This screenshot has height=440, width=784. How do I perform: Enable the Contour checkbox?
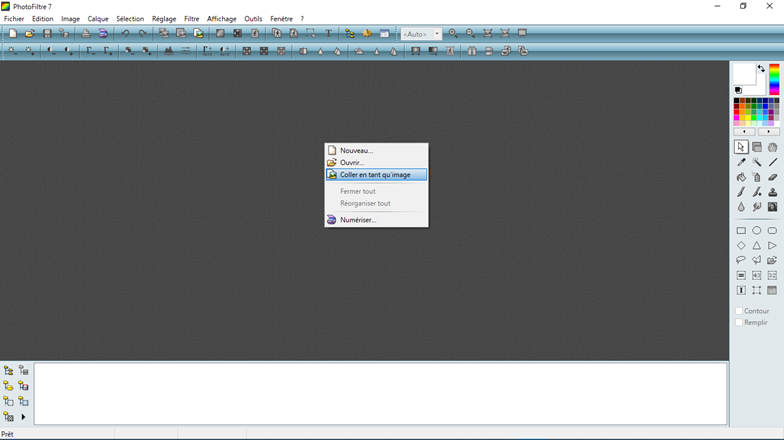[740, 311]
